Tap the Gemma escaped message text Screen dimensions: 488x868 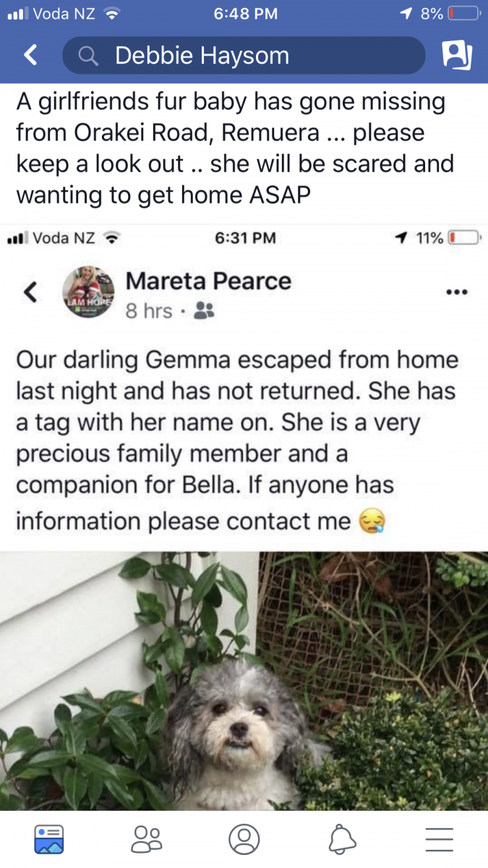point(236,440)
